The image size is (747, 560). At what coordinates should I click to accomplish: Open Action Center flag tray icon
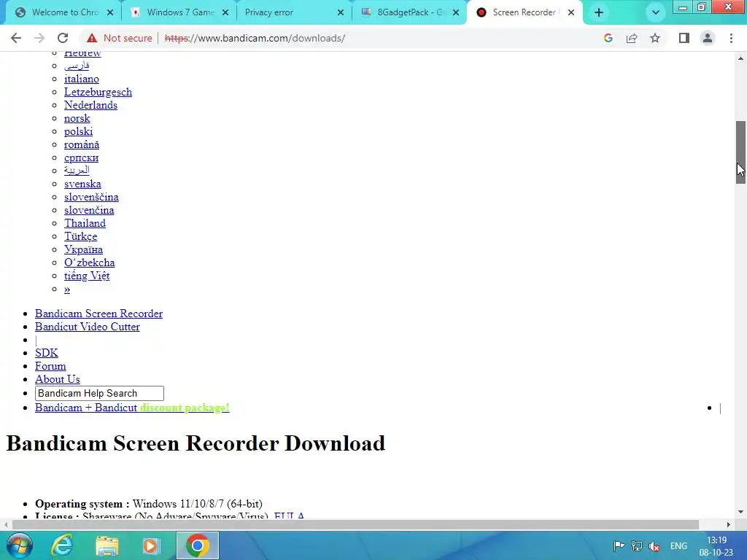click(619, 546)
